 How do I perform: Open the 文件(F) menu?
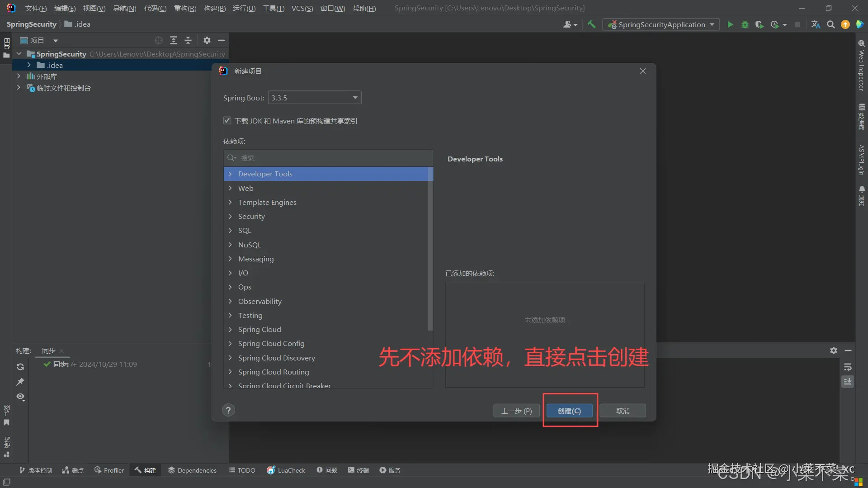tap(36, 8)
